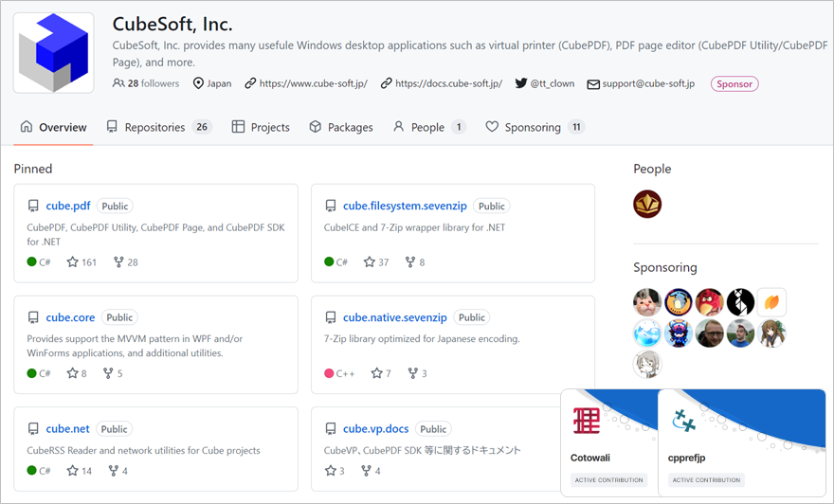Open the cpprefjp contribution card
Screen dimensions: 834x504
coord(741,442)
